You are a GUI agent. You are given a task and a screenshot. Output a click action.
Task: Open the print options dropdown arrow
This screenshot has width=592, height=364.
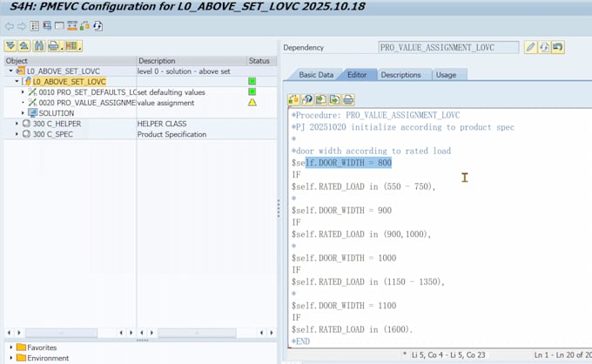[x=62, y=47]
